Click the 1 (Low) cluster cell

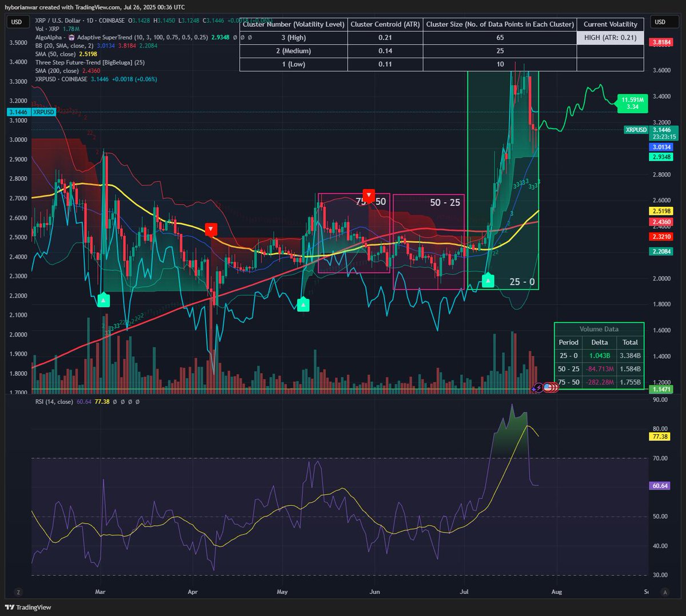[293, 64]
